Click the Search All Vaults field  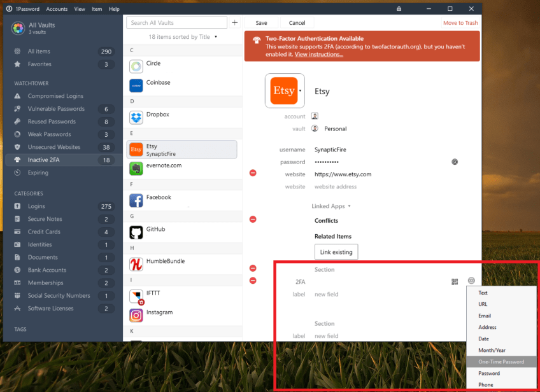pos(177,23)
